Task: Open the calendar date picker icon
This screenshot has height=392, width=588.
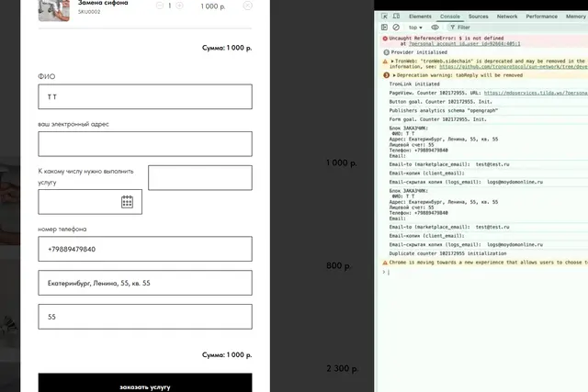Action: [x=128, y=202]
